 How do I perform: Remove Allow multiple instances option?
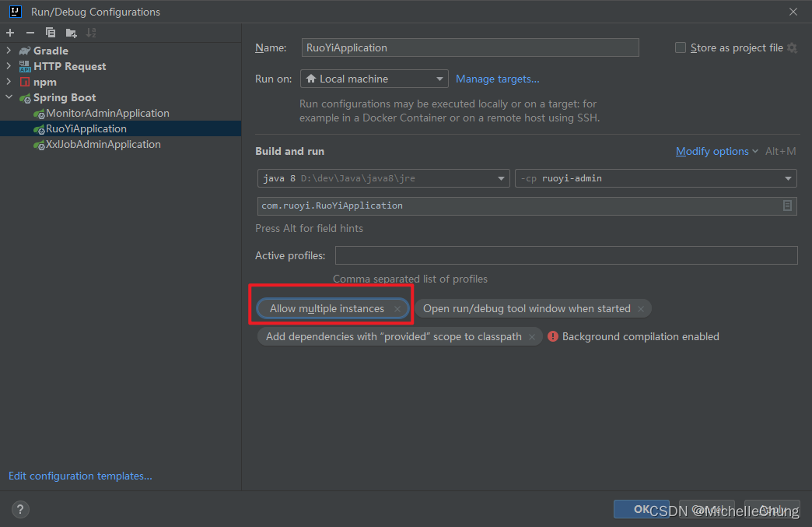[397, 309]
